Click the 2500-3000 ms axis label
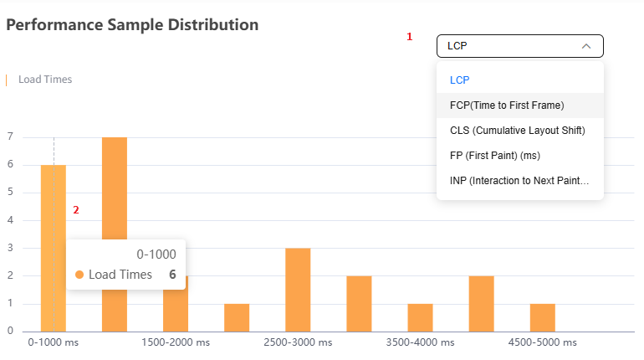 (x=298, y=342)
